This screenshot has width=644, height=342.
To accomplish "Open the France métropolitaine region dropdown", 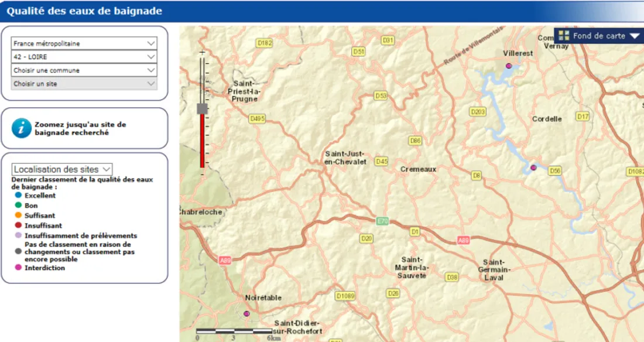I will click(84, 43).
